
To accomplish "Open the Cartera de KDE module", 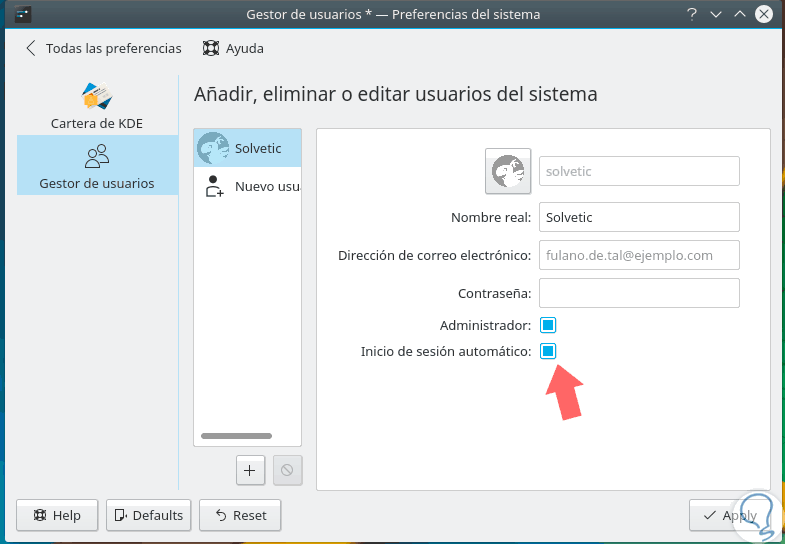I will click(97, 106).
